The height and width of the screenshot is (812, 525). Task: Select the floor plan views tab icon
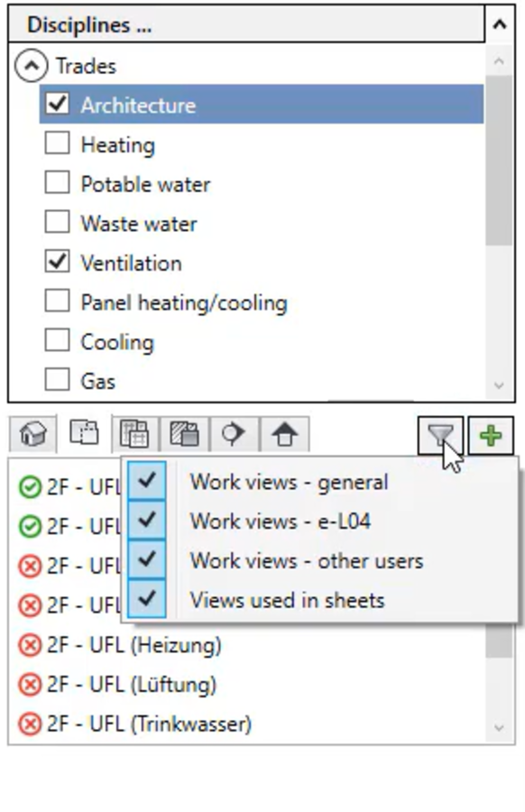pos(84,433)
